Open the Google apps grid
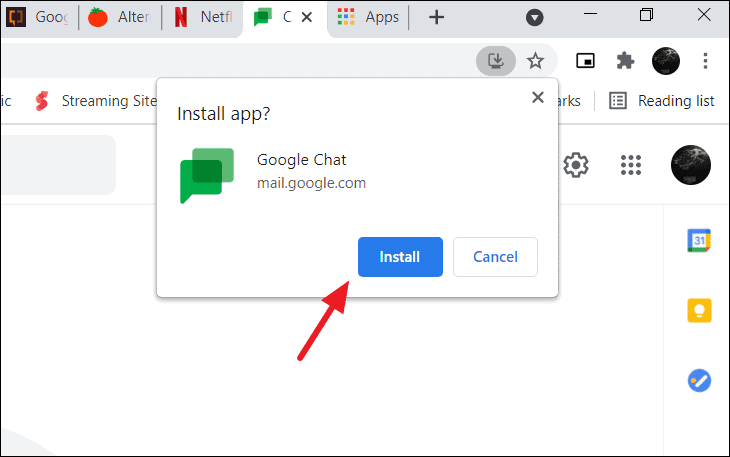This screenshot has height=457, width=730. tap(631, 165)
